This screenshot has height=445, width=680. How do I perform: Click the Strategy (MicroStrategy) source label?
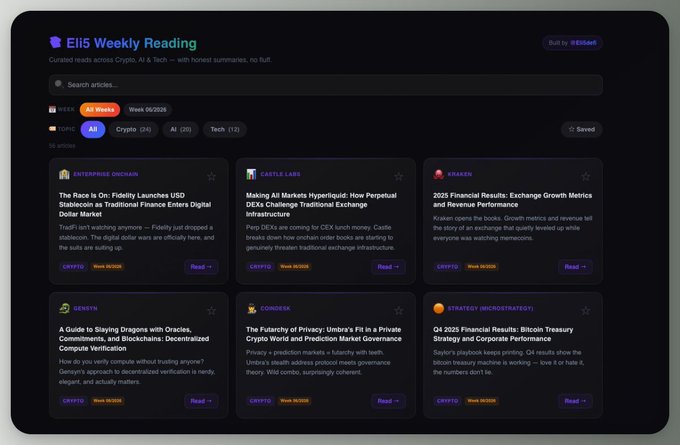pyautogui.click(x=490, y=308)
